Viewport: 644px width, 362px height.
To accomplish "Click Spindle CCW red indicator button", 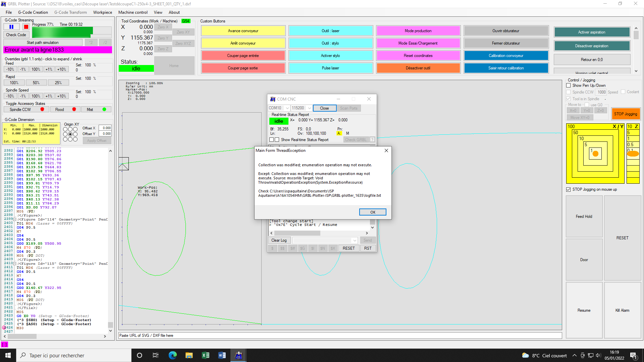I will (x=42, y=109).
